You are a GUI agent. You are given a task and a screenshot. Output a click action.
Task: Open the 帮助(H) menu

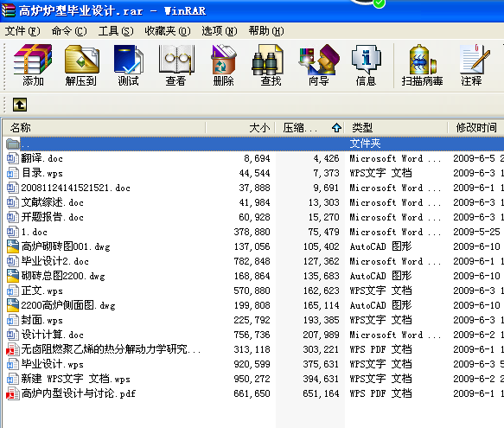point(266,31)
